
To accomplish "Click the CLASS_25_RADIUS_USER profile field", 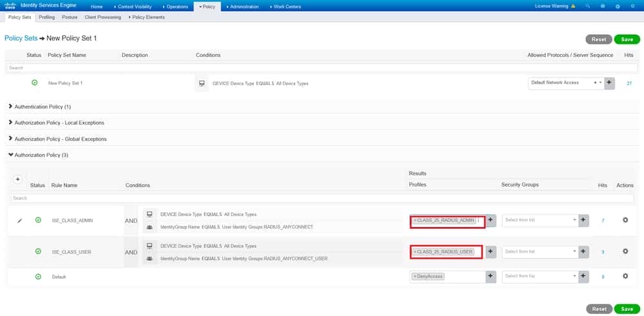I will [447, 252].
